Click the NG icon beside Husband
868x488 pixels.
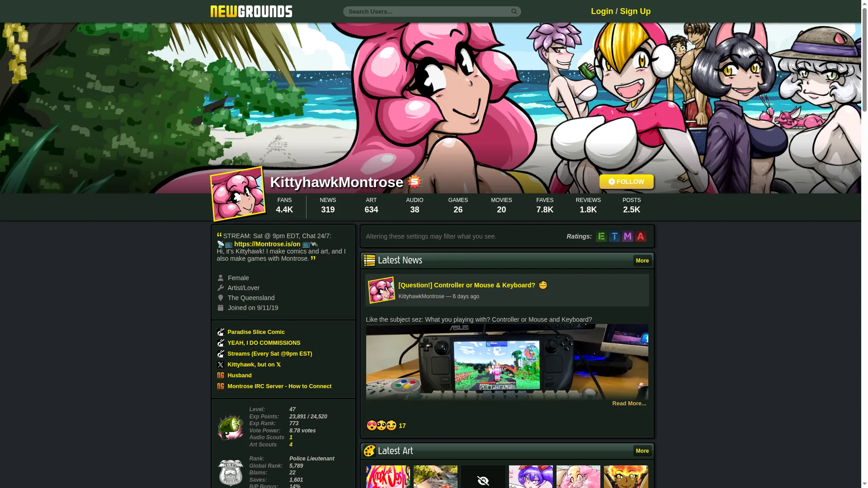(221, 375)
